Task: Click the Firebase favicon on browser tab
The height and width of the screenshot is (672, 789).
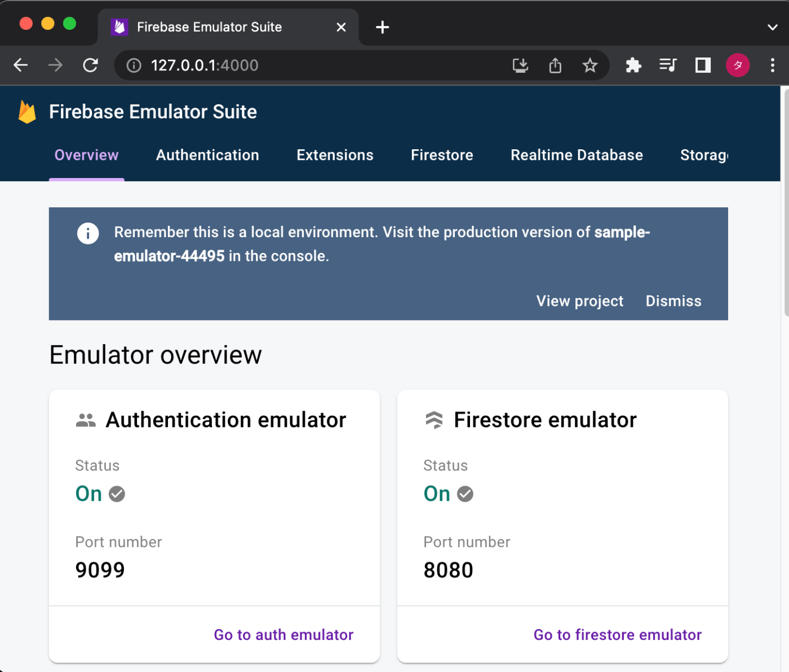Action: pyautogui.click(x=119, y=27)
